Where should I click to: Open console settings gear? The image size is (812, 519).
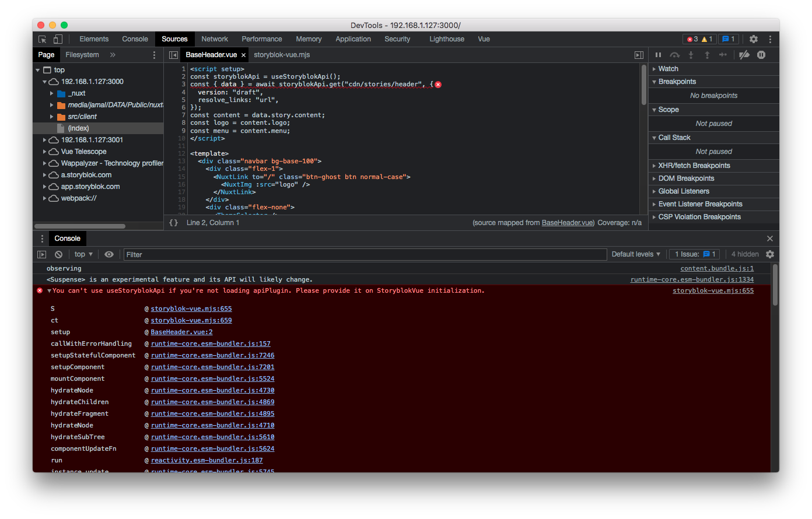[770, 254]
